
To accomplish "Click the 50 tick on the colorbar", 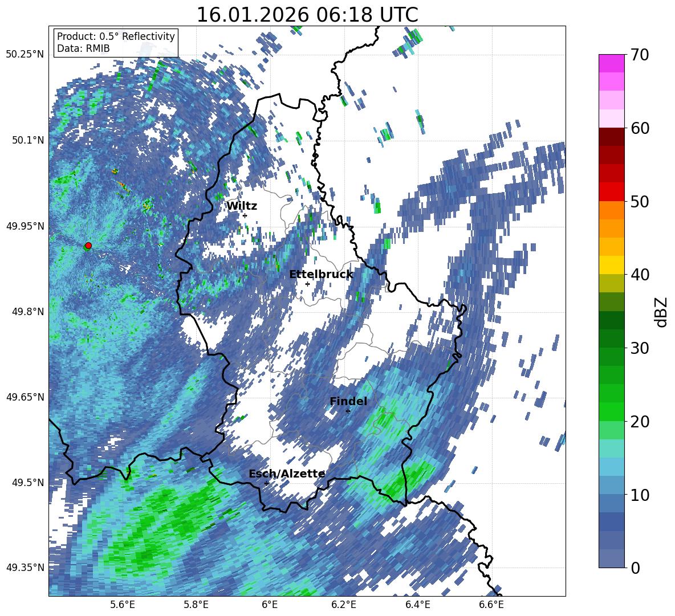I will point(640,202).
